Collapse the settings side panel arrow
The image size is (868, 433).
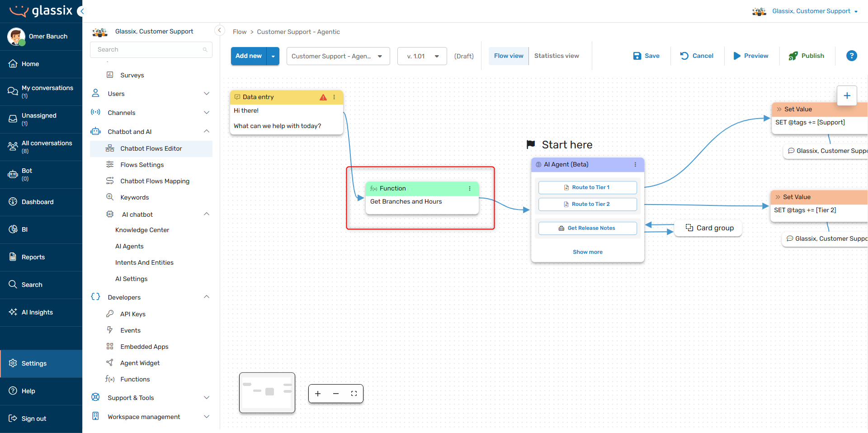[219, 30]
